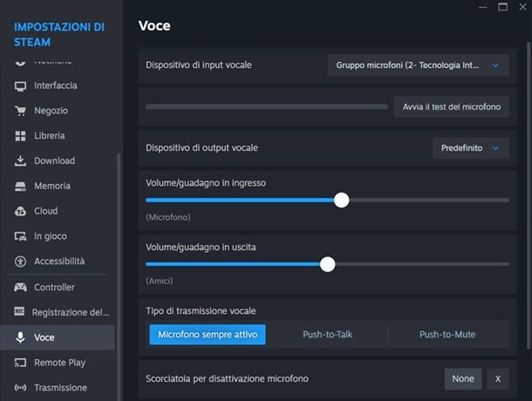Open the Predefinito output device dropdown
The height and width of the screenshot is (401, 532).
pyautogui.click(x=471, y=148)
